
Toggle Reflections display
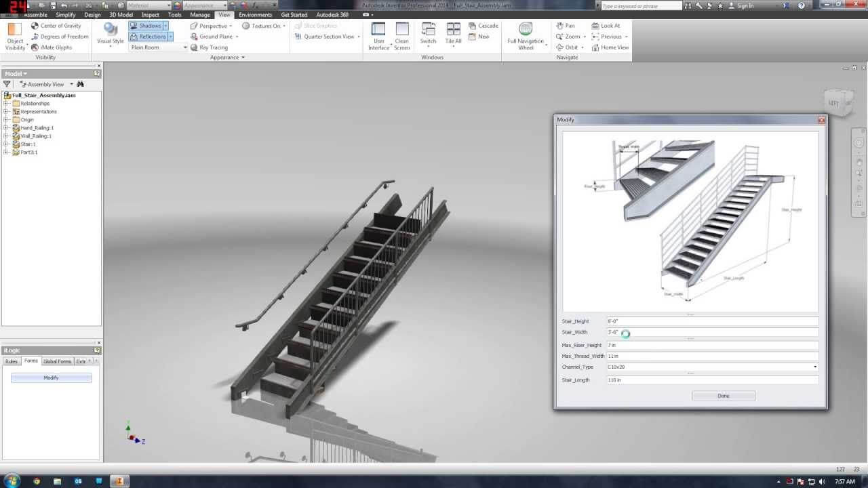pos(148,36)
